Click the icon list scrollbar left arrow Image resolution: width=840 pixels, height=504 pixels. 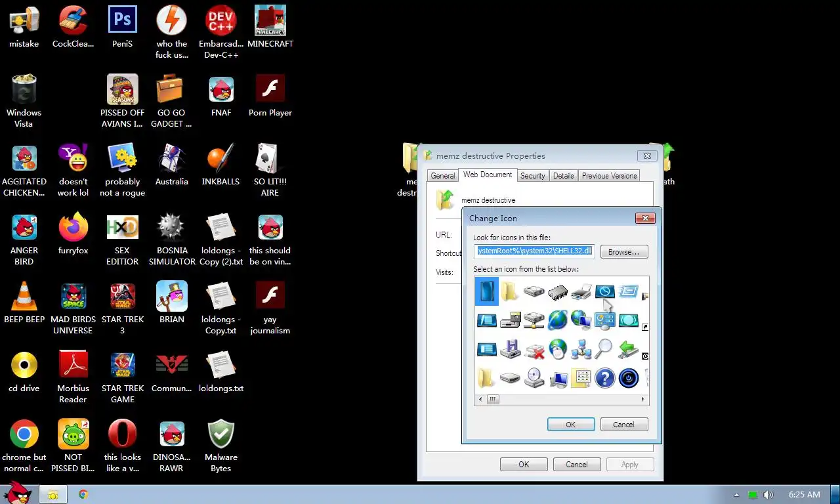point(480,399)
